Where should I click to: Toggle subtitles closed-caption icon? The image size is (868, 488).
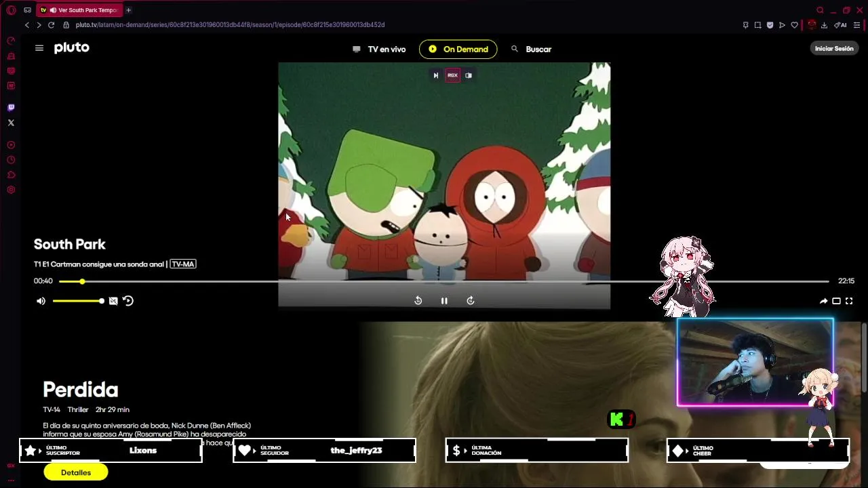click(x=113, y=301)
